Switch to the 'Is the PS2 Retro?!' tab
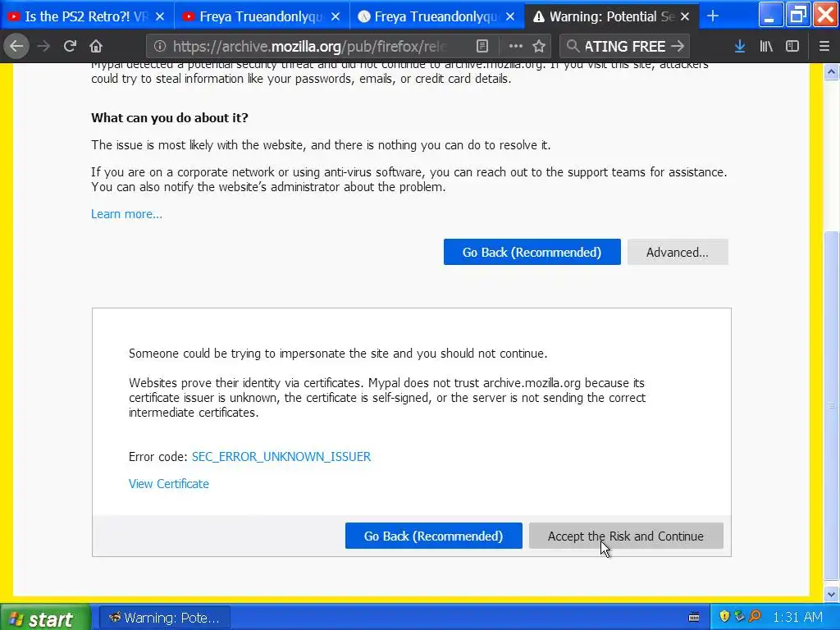This screenshot has height=630, width=840. pyautogui.click(x=85, y=16)
